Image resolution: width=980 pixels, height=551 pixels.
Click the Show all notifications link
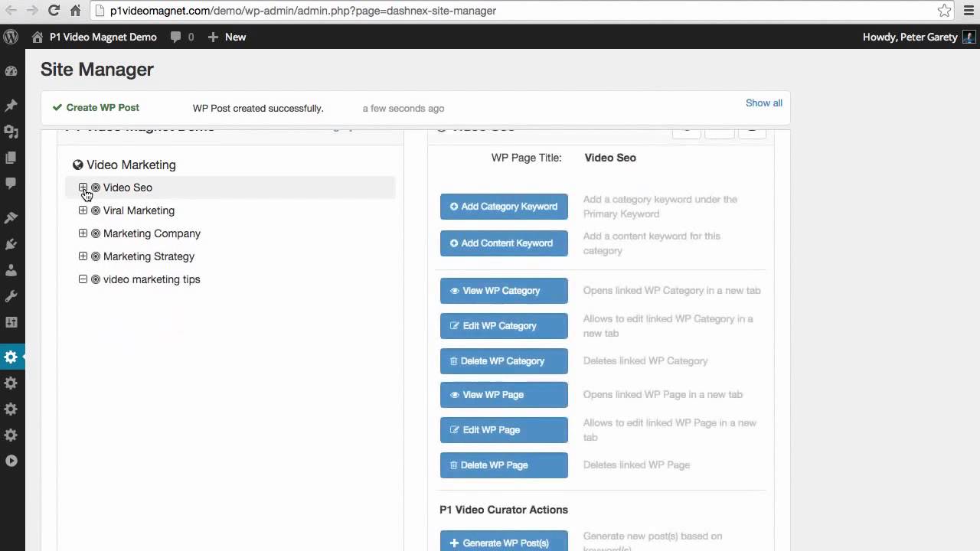pyautogui.click(x=763, y=103)
